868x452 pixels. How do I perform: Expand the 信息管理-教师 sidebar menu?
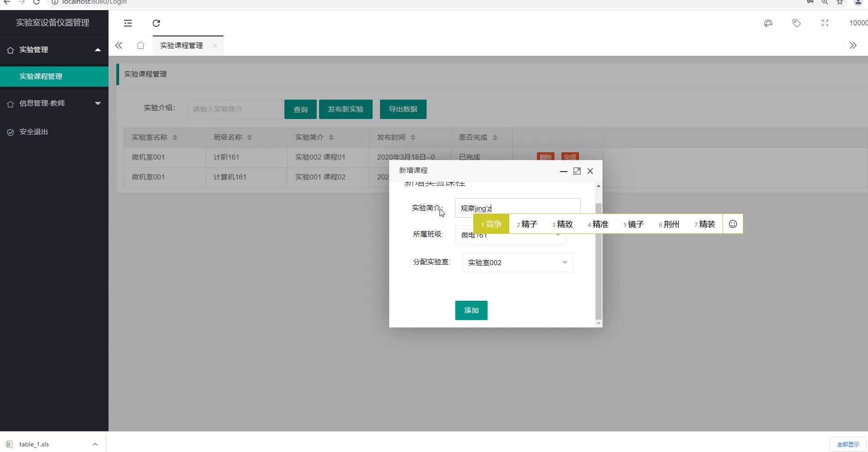click(x=54, y=103)
